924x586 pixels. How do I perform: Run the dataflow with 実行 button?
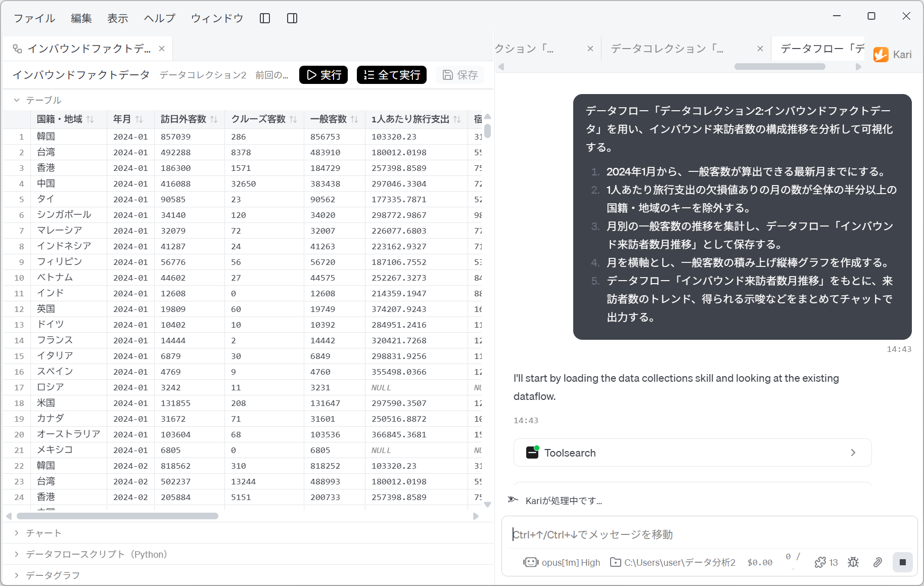click(x=324, y=75)
